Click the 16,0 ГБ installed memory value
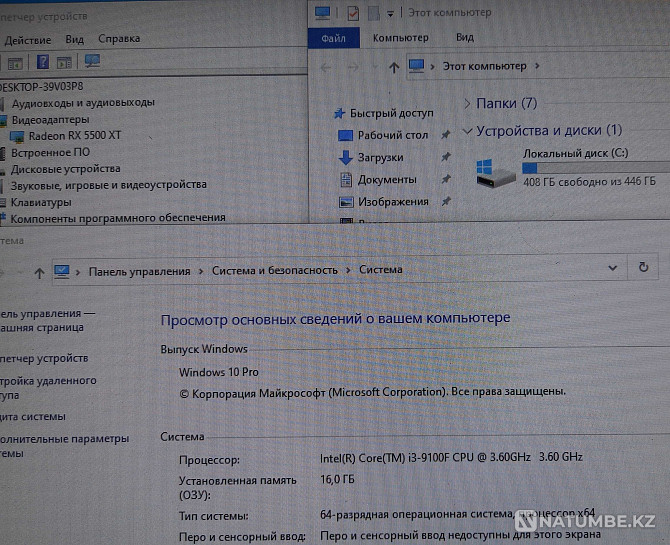Viewport: 670px width, 545px height. (x=337, y=480)
